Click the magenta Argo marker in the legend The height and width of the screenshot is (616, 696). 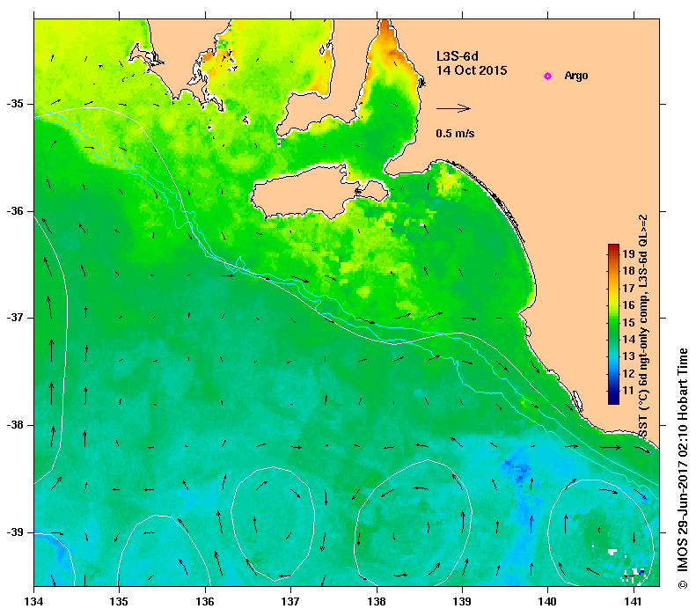point(548,76)
